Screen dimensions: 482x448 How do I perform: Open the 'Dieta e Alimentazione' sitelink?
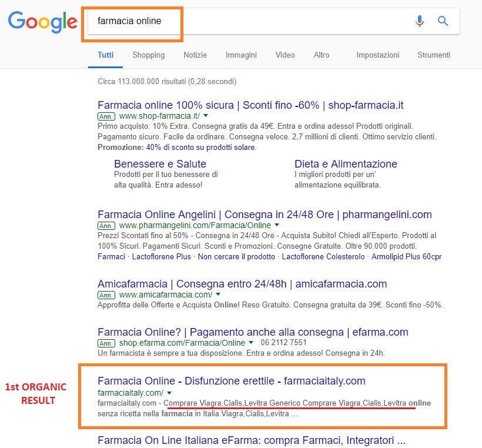346,164
